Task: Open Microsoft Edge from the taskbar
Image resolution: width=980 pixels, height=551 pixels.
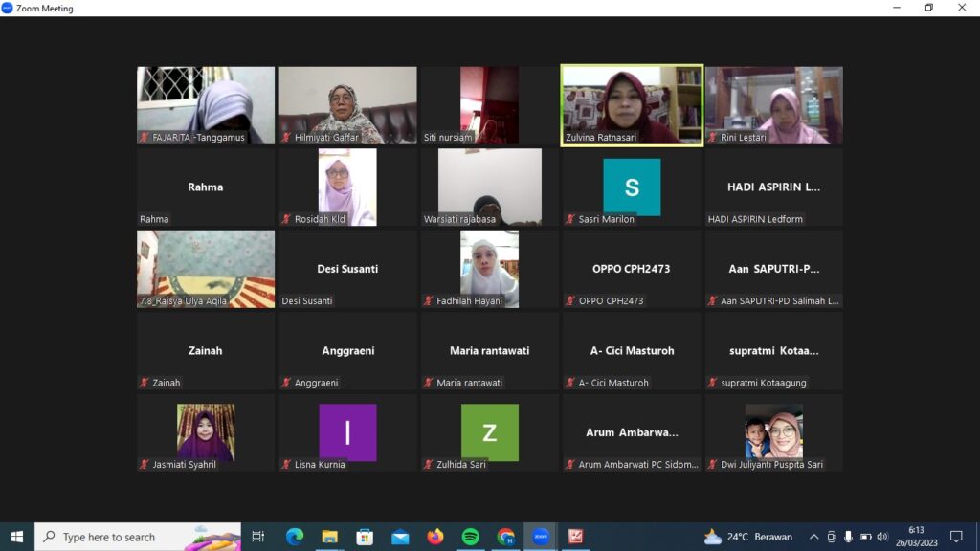Action: pyautogui.click(x=294, y=537)
